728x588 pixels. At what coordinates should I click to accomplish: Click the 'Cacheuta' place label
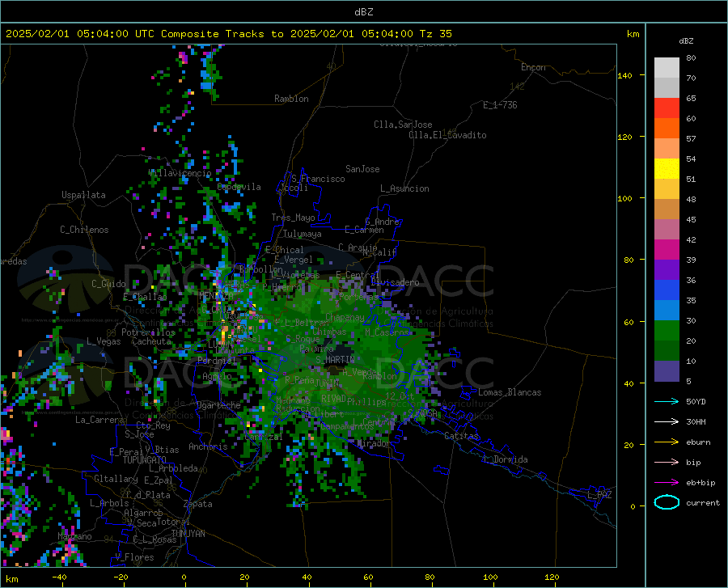(151, 341)
